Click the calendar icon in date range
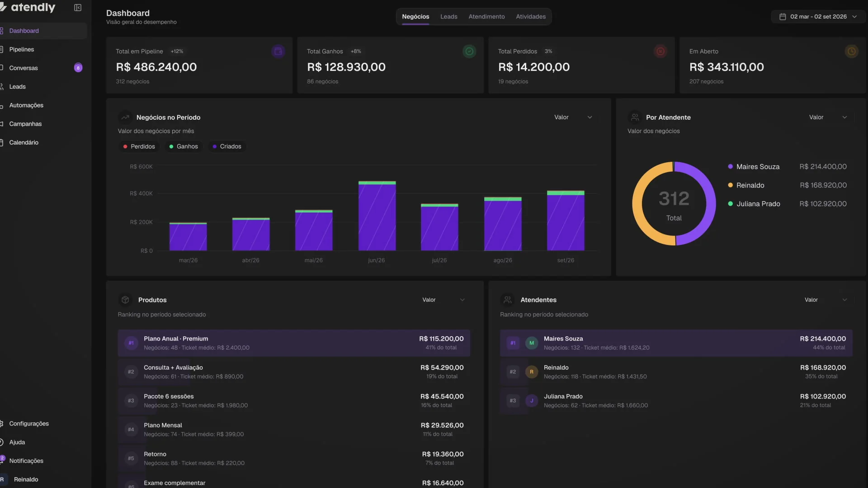This screenshot has width=868, height=488. click(783, 17)
